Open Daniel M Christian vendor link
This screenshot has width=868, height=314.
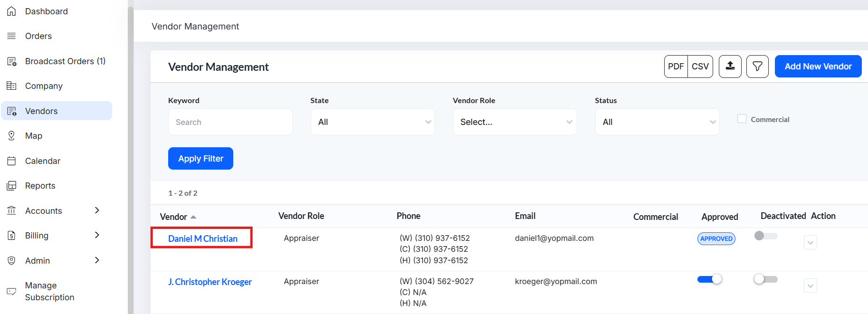pyautogui.click(x=203, y=238)
